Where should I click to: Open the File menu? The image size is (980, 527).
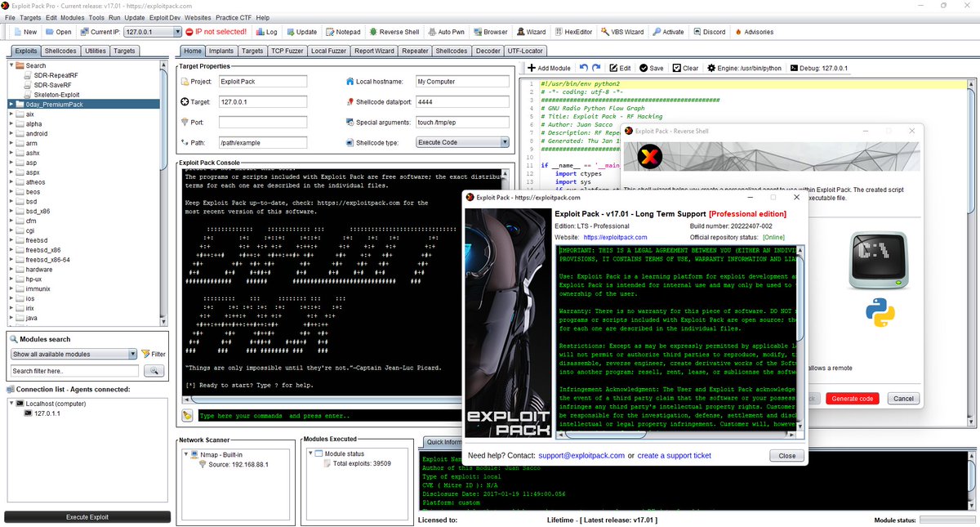pos(9,17)
